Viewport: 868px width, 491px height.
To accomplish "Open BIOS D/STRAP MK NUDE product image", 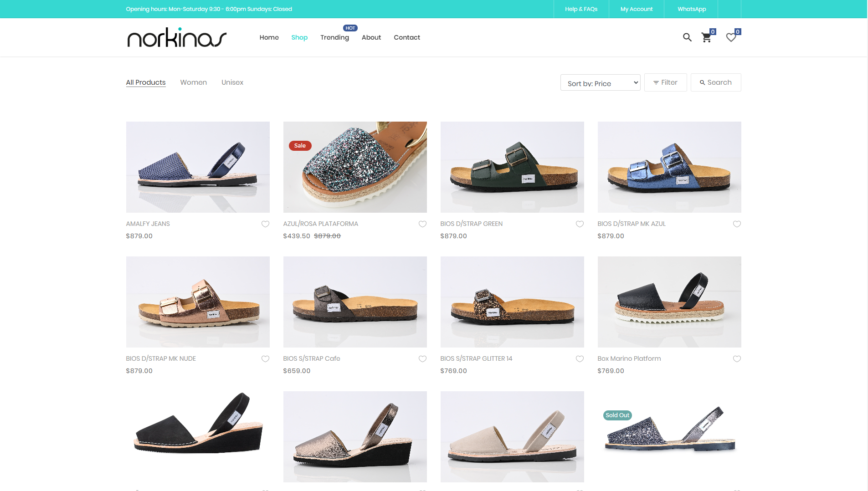I will [198, 302].
